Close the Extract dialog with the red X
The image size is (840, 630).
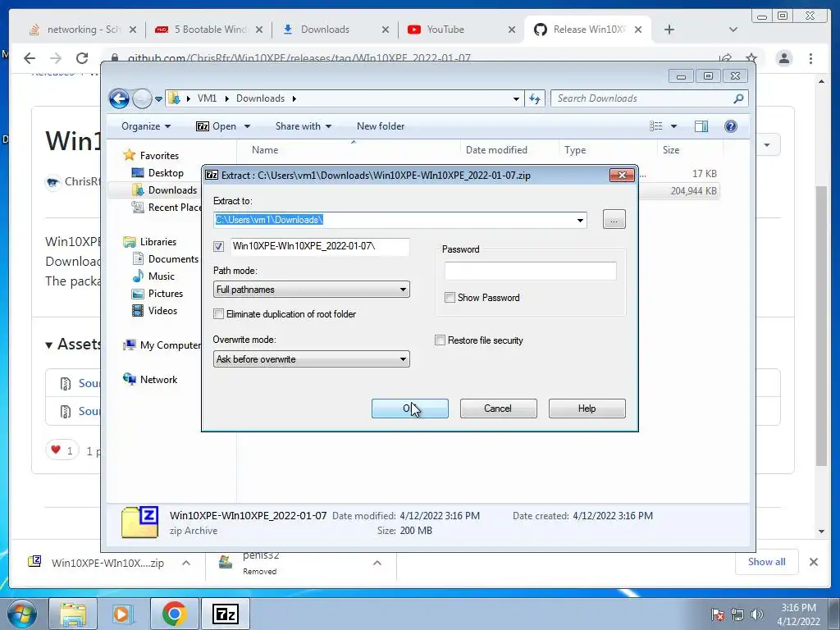[x=622, y=176]
